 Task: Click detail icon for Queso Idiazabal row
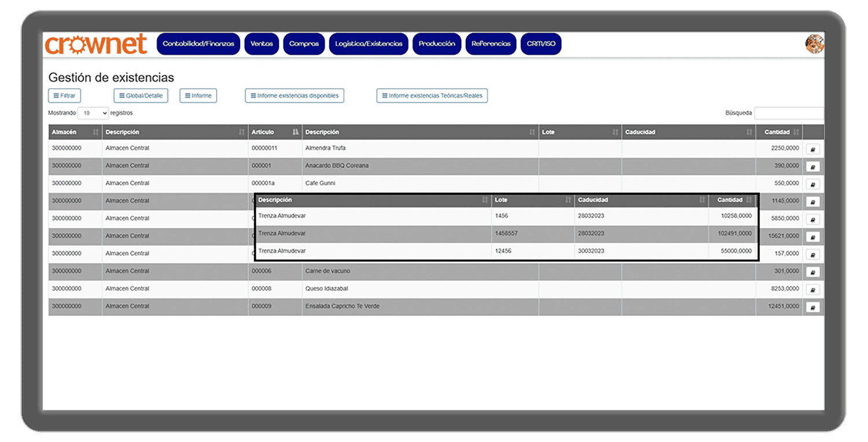(812, 290)
